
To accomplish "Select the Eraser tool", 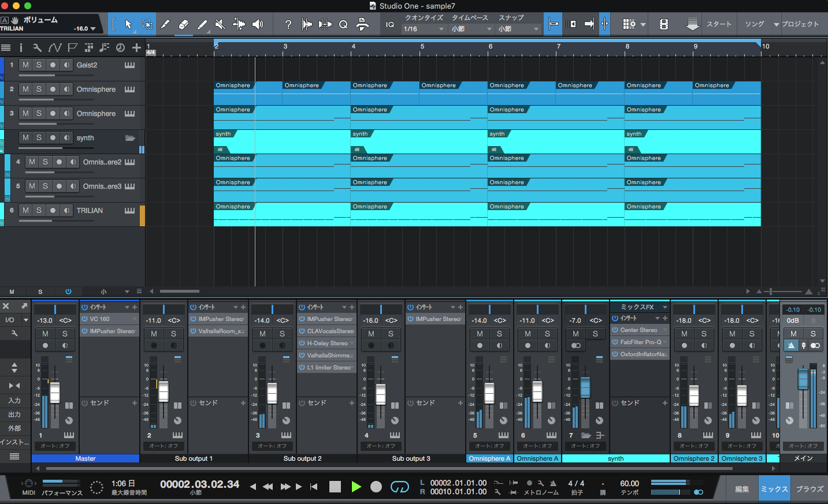I will 184,24.
